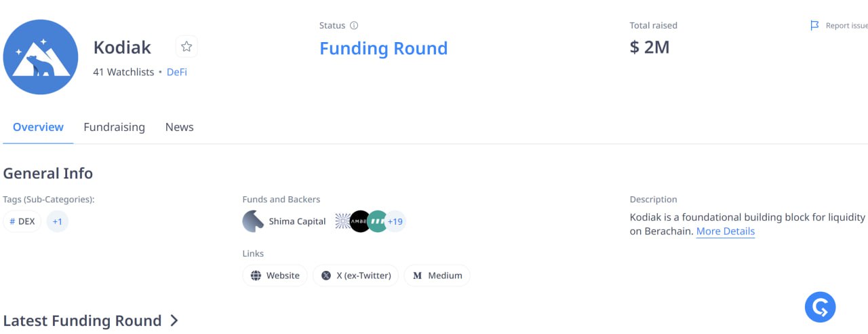Click the Status info icon

(x=353, y=26)
